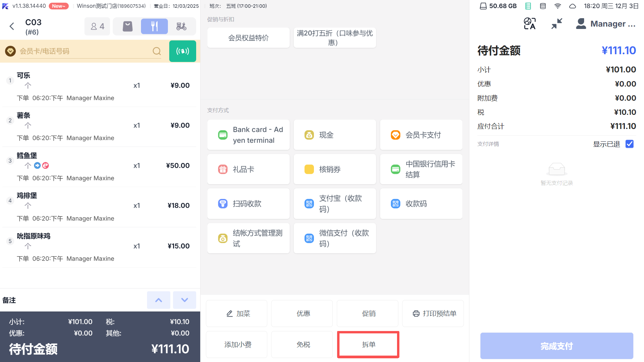Select the dine-in fork and knife mode
The width and height of the screenshot is (644, 362).
coord(154,26)
